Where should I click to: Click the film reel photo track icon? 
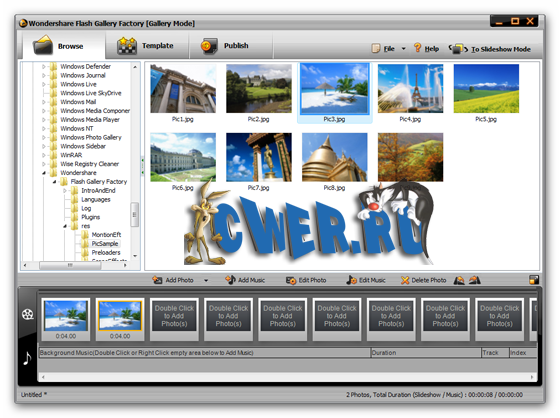coord(28,314)
